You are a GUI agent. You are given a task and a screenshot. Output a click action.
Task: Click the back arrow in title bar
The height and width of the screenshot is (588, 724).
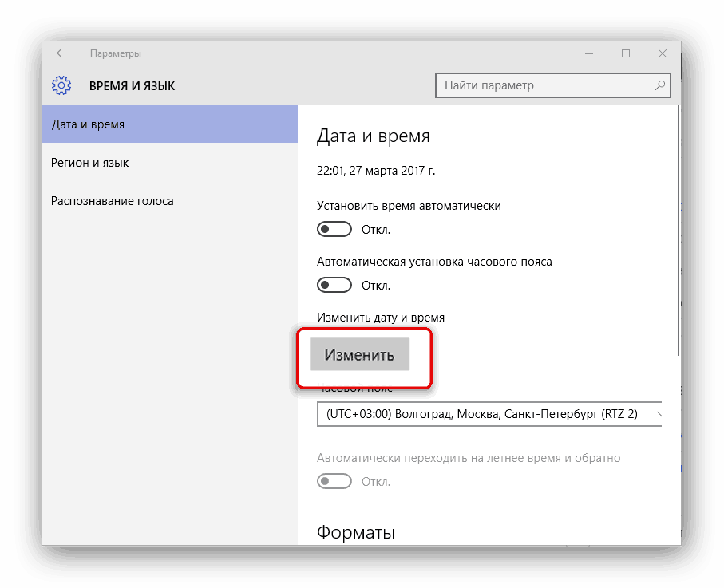click(61, 53)
